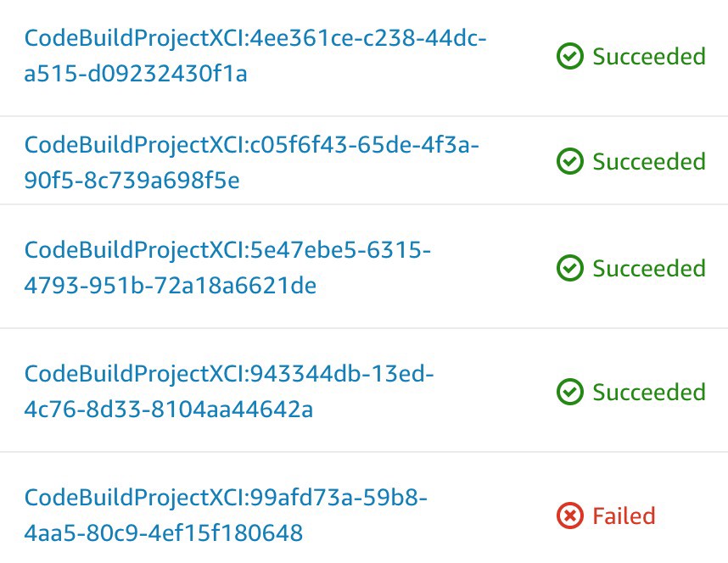Image resolution: width=728 pixels, height=563 pixels.
Task: Click Succeeded status text for build 4ee361ce
Action: 649,57
